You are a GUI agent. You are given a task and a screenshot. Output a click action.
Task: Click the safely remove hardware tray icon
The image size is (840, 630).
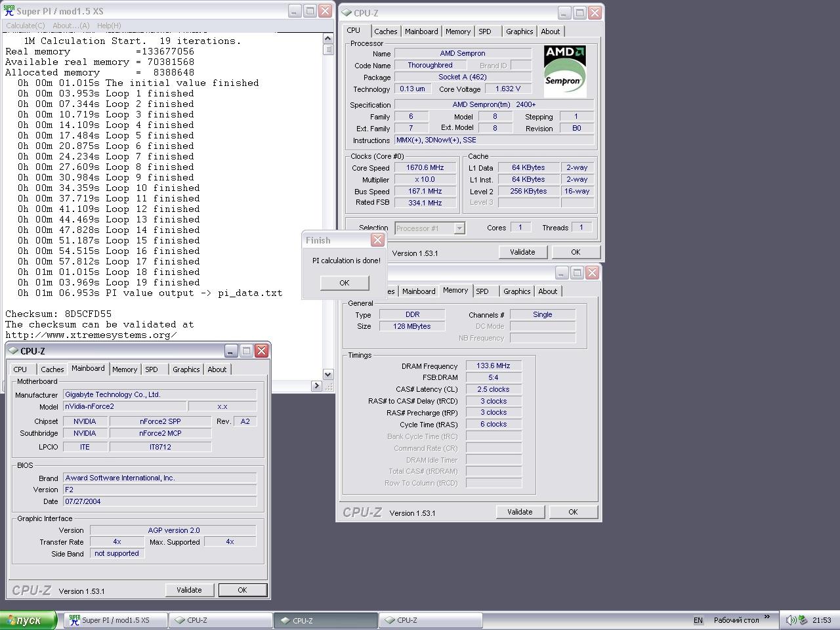coord(803,620)
